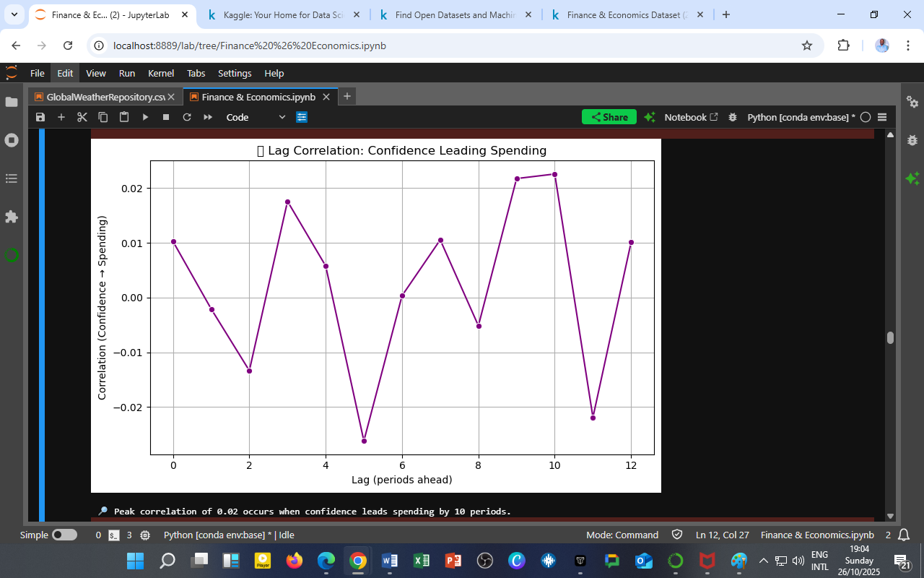
Task: Open the file browser in the left sidebar
Action: click(x=12, y=103)
